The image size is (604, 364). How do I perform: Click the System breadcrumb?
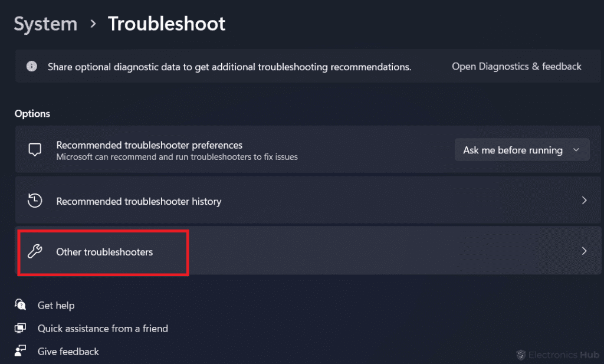(x=45, y=24)
